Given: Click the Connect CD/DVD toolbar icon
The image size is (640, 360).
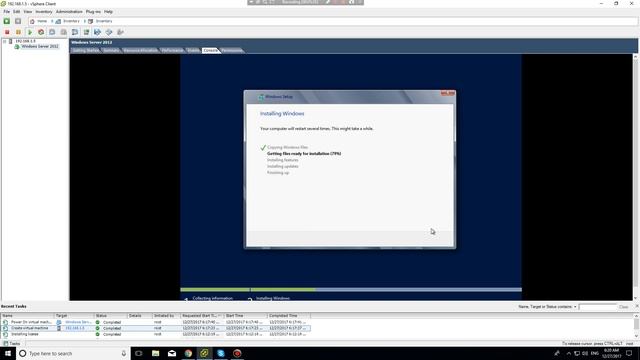Looking at the screenshot, I should point(109,32).
